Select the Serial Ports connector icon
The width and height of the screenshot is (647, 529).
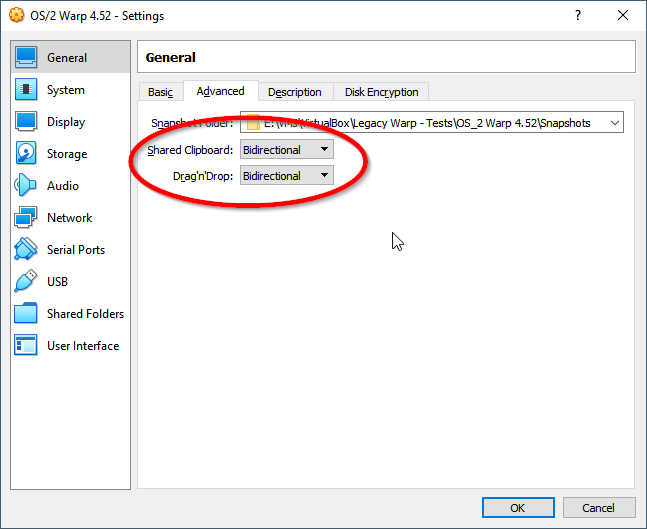pyautogui.click(x=26, y=249)
